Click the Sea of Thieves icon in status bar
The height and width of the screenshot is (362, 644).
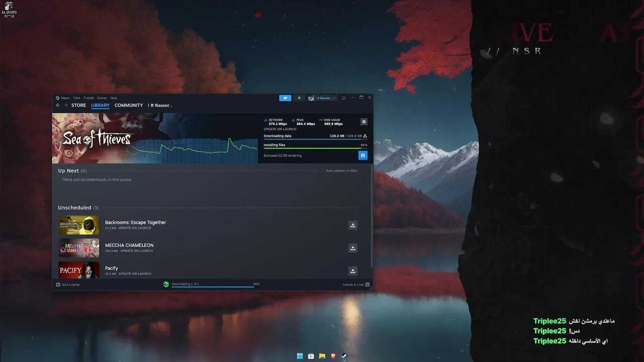pyautogui.click(x=166, y=285)
